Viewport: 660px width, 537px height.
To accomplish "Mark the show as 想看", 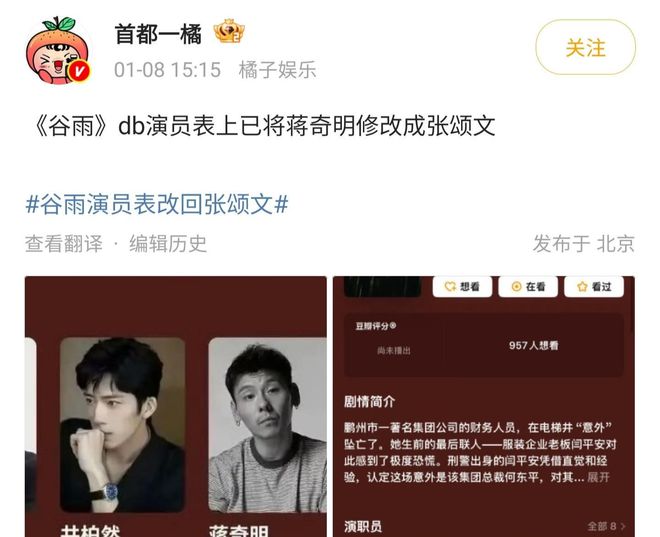I will click(x=462, y=287).
